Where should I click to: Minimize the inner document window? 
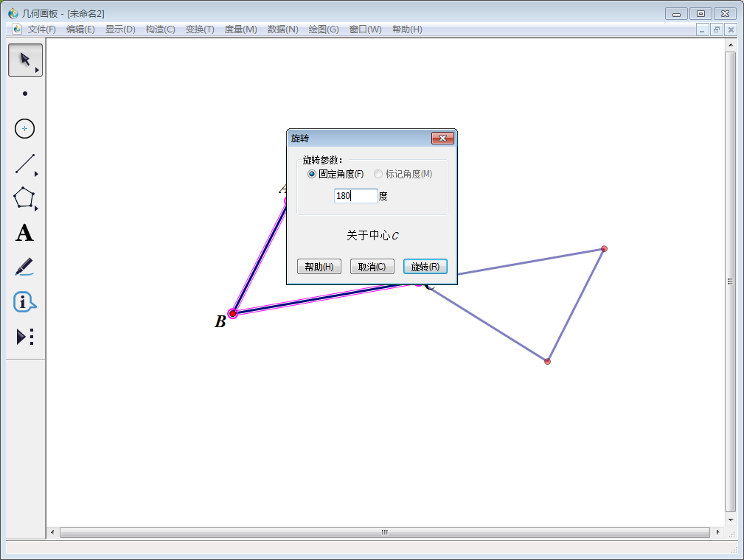tap(702, 30)
